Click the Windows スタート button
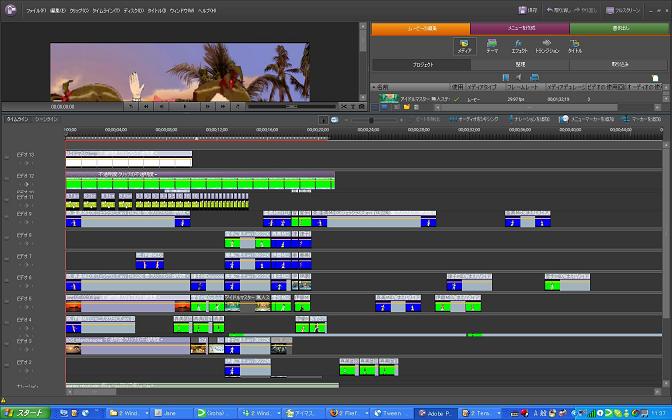672x420 pixels. 23,412
